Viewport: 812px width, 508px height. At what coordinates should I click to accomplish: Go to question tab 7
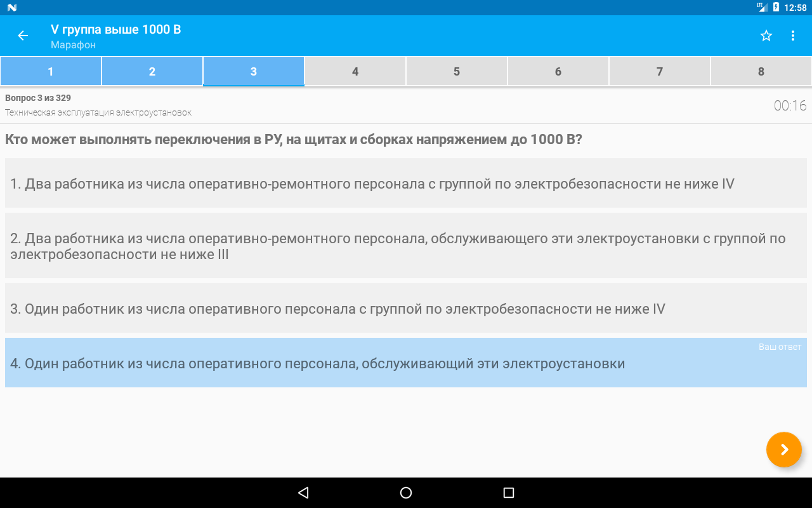[660, 71]
